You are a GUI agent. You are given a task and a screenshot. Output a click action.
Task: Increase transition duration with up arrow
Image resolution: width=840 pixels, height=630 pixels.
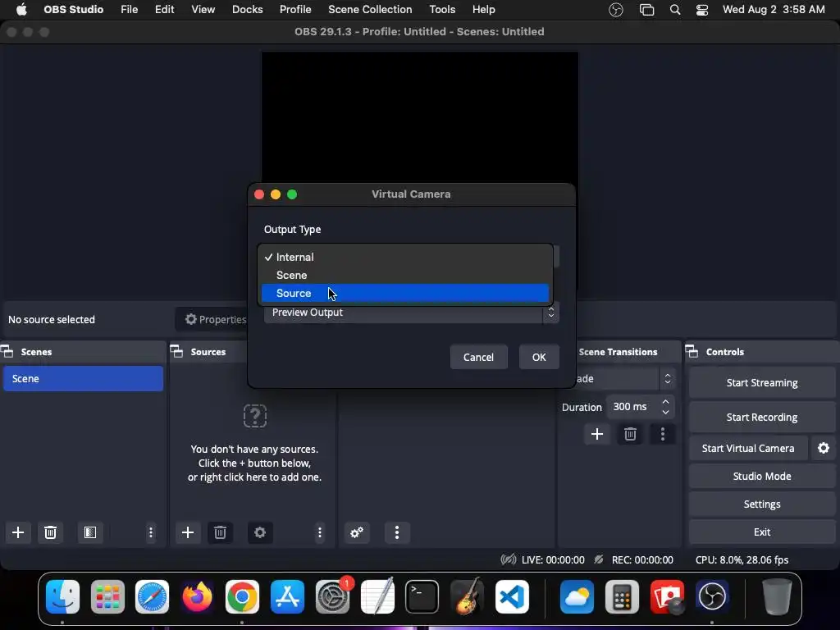pos(665,401)
